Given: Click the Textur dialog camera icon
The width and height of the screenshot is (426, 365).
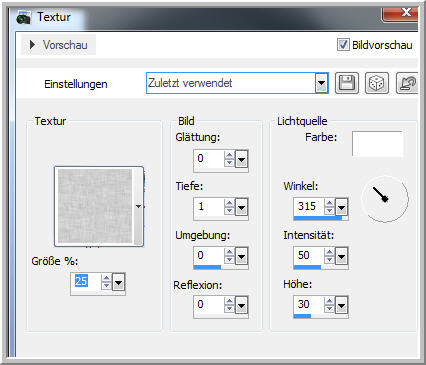Looking at the screenshot, I should tap(24, 17).
